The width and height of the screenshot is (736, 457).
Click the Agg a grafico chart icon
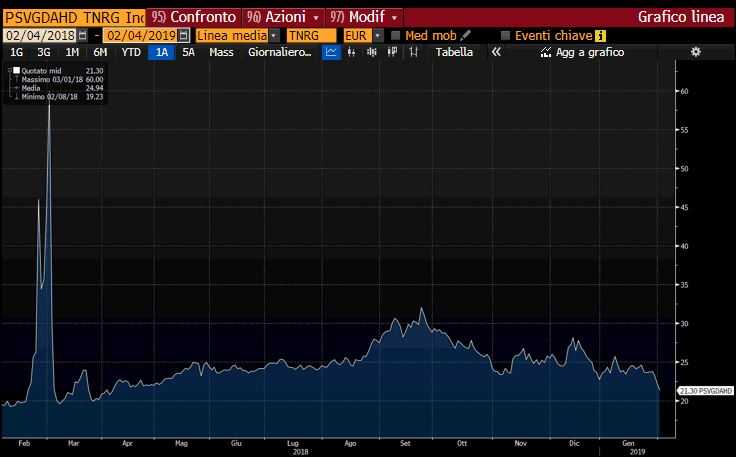pyautogui.click(x=545, y=52)
